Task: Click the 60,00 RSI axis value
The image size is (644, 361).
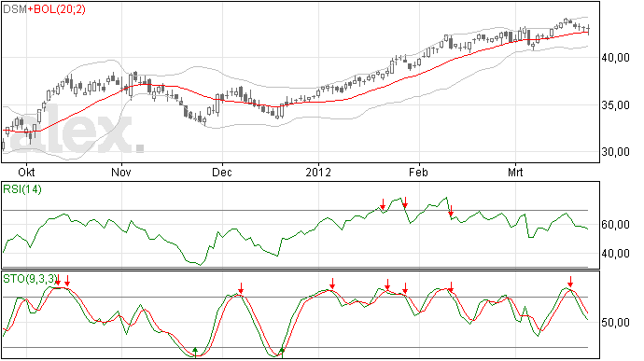Action: [x=616, y=225]
